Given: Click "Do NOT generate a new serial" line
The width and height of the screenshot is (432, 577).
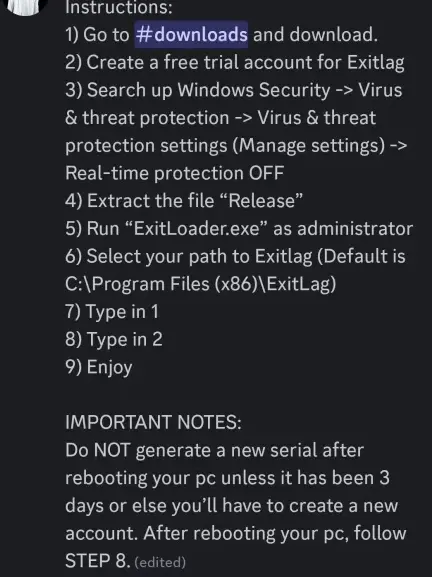Looking at the screenshot, I should pyautogui.click(x=215, y=450).
